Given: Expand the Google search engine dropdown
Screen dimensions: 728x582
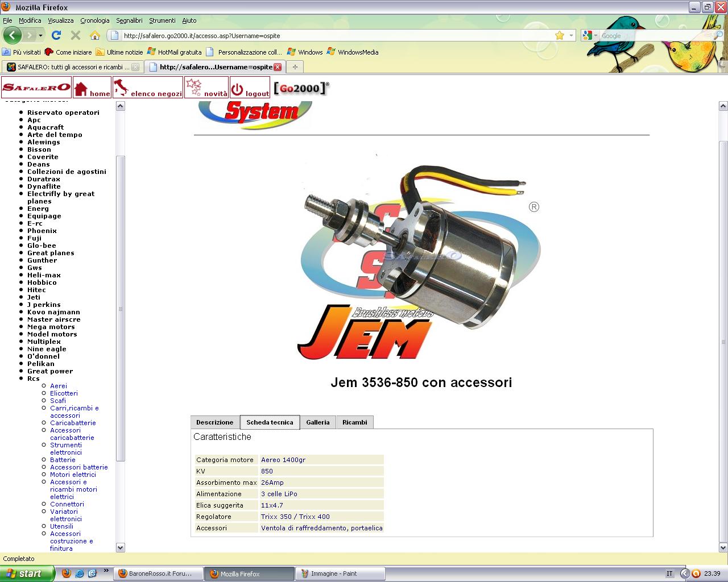Looking at the screenshot, I should 590,35.
